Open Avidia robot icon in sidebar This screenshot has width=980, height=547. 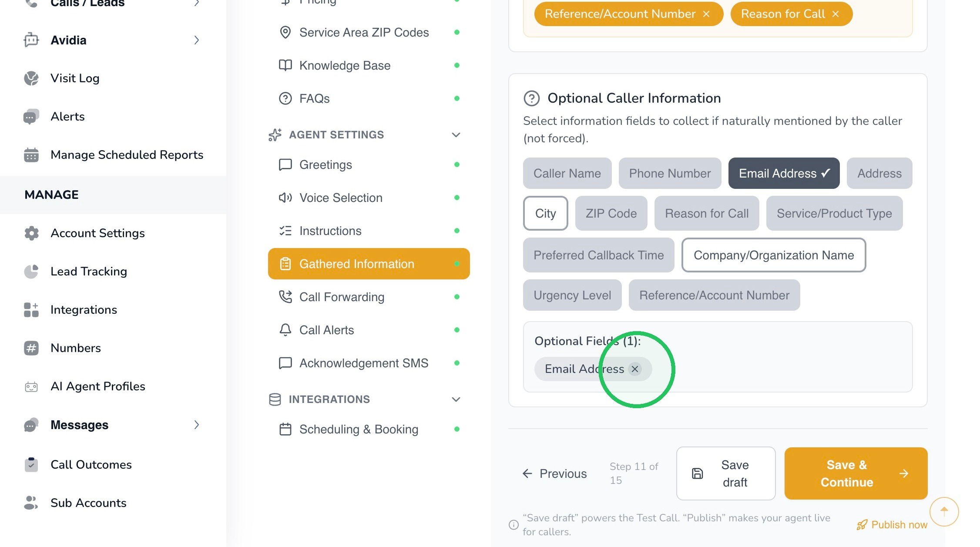(31, 40)
